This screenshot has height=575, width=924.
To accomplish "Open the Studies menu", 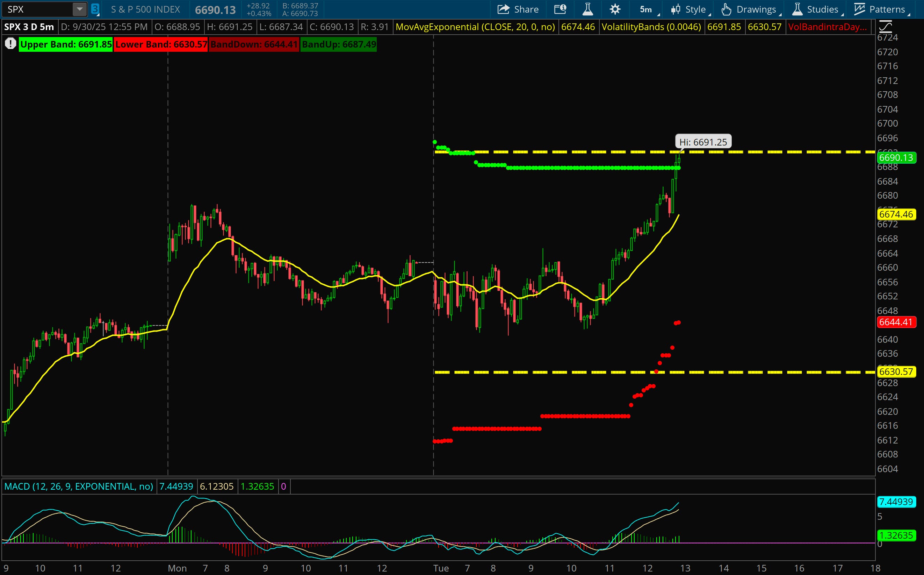I will (818, 9).
